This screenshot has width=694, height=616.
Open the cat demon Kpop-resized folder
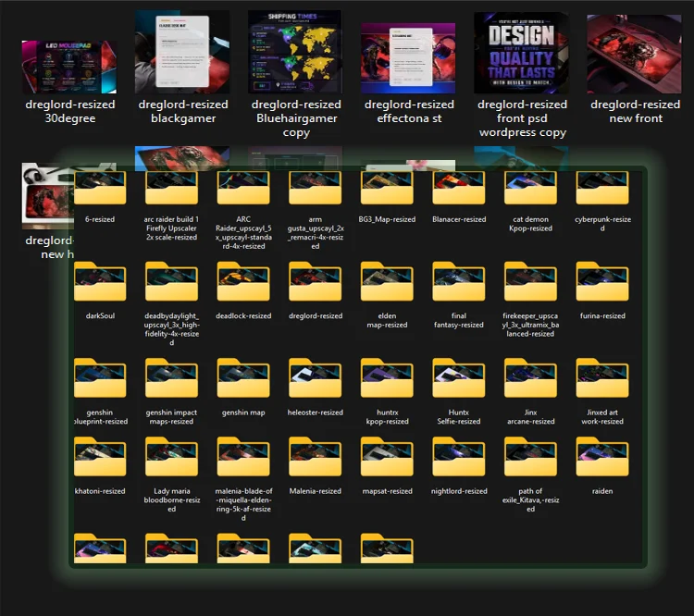(530, 188)
